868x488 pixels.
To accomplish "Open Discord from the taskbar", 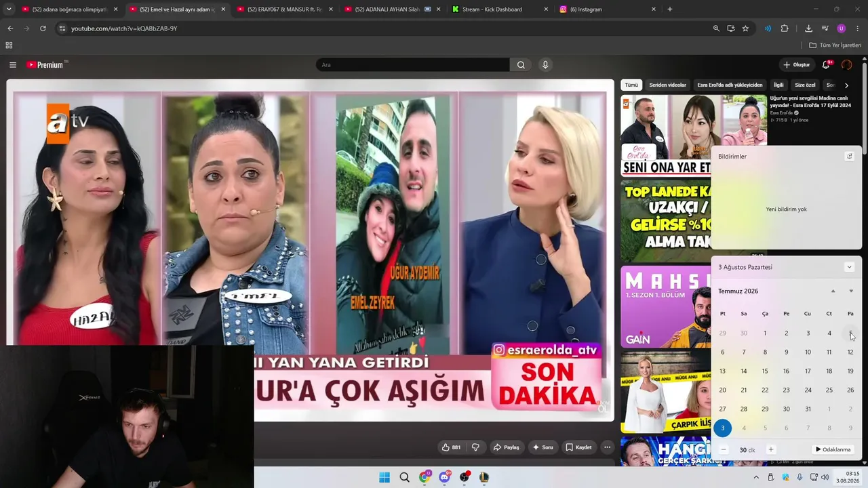I will [444, 477].
